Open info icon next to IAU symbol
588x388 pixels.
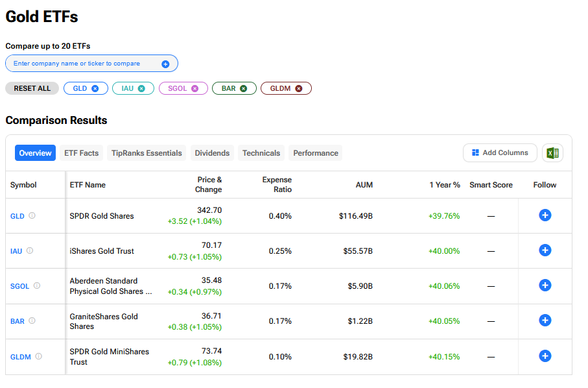tap(30, 250)
